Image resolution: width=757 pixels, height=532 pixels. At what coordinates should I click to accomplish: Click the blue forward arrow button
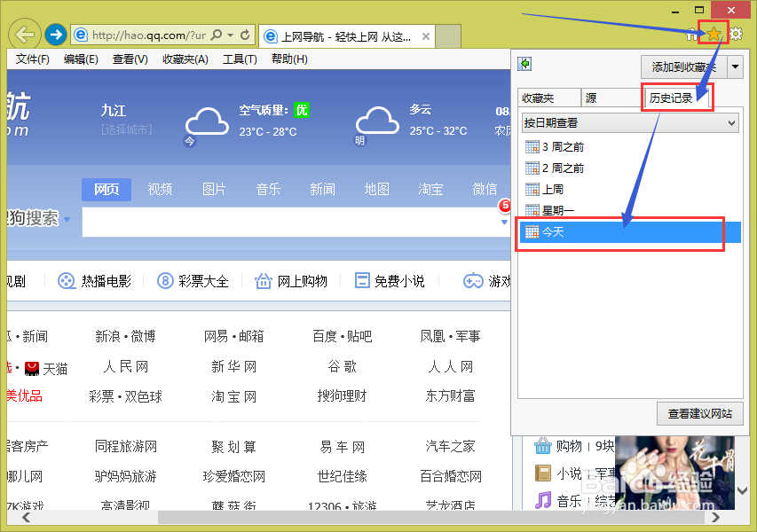tap(56, 35)
